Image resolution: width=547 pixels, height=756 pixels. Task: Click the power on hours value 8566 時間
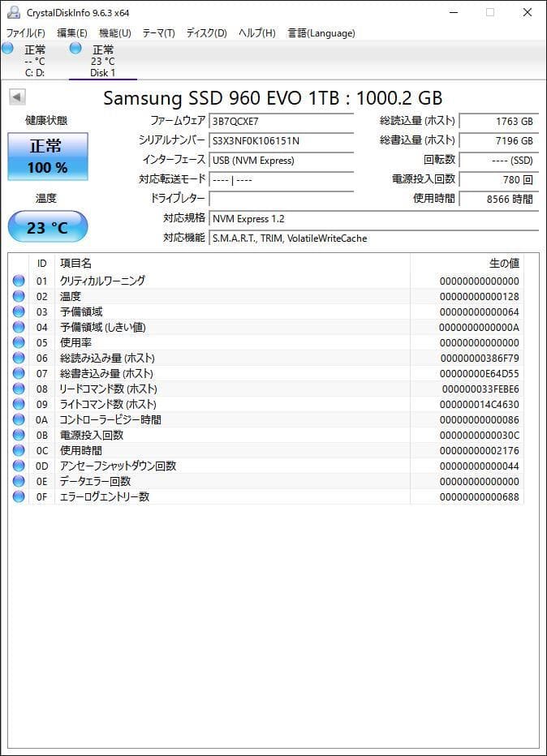(499, 199)
